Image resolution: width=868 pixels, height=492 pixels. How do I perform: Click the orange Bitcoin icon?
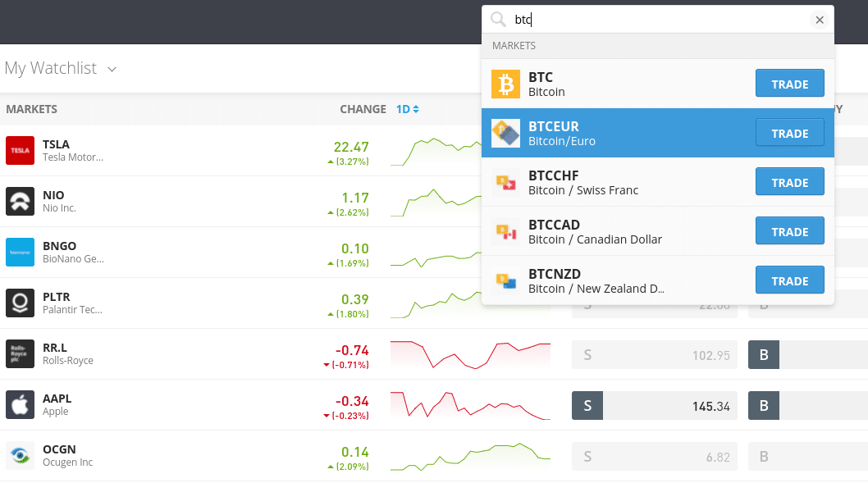(505, 84)
